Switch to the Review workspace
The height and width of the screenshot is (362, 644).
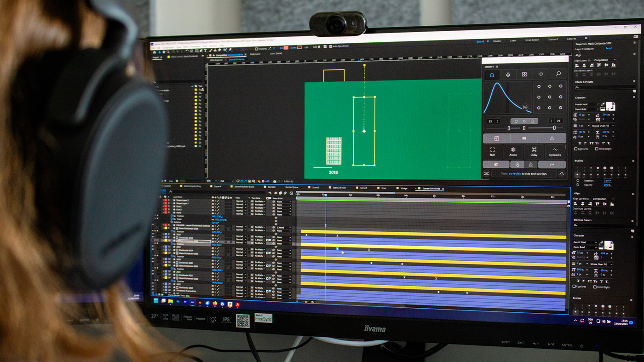click(x=497, y=40)
